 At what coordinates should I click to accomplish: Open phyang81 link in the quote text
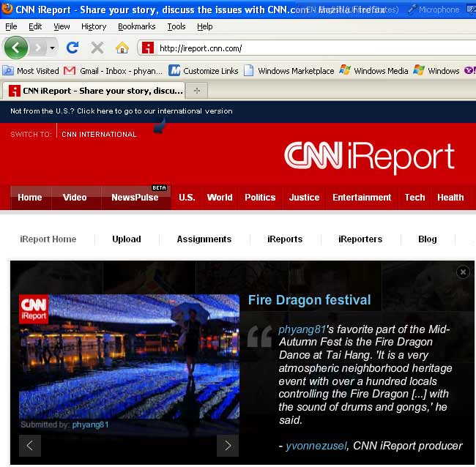click(302, 329)
